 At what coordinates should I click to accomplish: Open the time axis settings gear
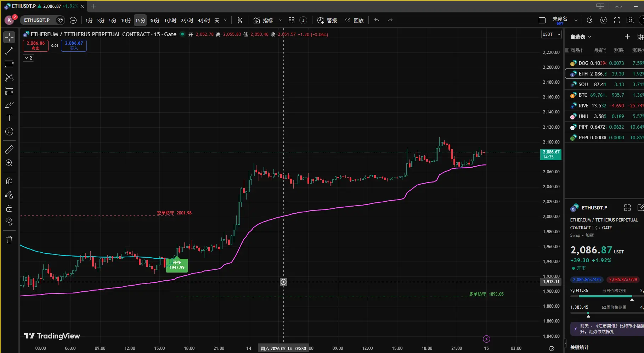pos(552,348)
